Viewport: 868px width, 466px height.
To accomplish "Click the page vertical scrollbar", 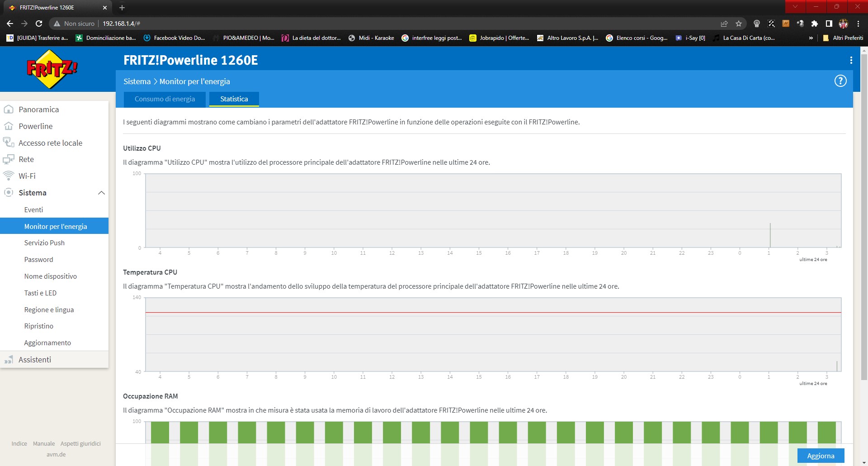I will click(x=864, y=217).
